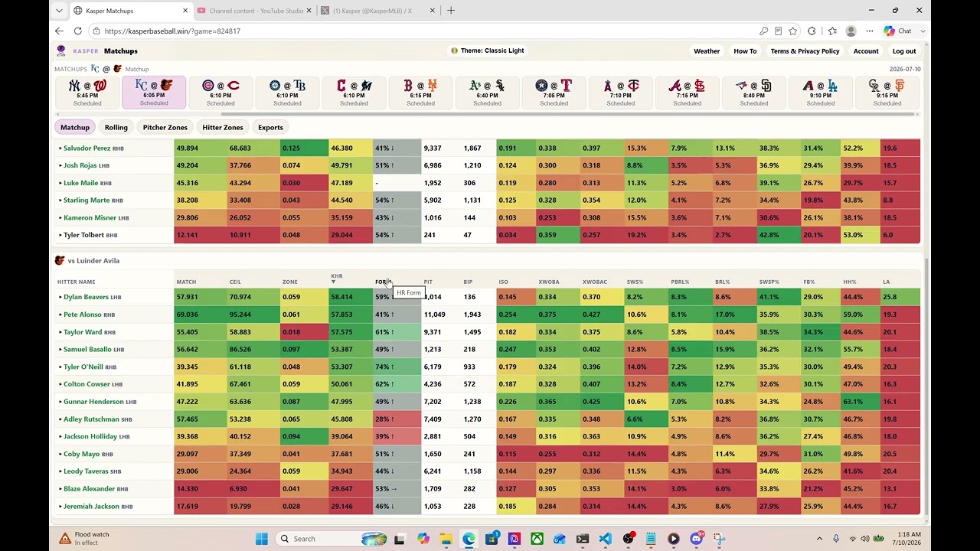
Task: Click the Kasper logo icon
Action: coord(61,51)
